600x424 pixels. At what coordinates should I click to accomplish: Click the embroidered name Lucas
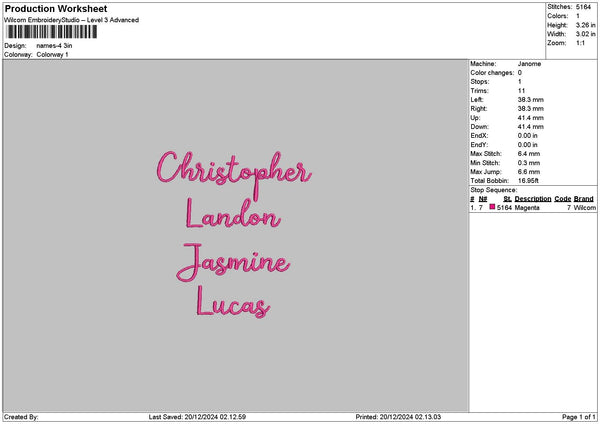[x=233, y=302]
